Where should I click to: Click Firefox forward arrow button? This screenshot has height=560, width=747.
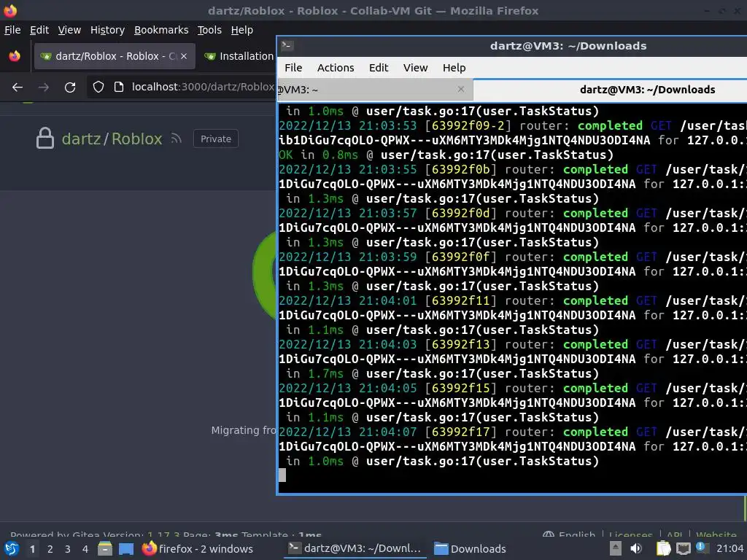(43, 87)
